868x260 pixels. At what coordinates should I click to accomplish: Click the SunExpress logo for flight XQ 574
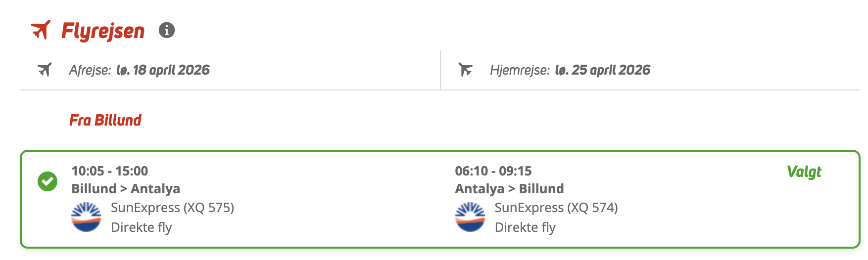click(470, 217)
